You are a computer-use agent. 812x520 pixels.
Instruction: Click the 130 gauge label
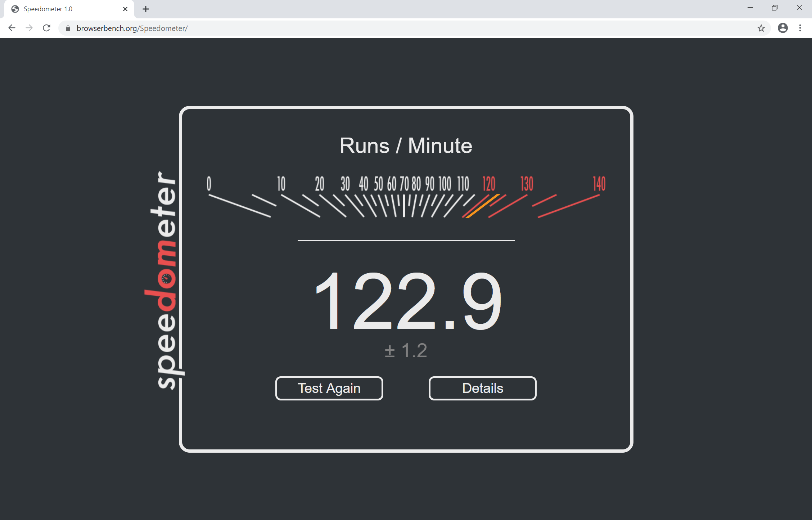pyautogui.click(x=527, y=184)
